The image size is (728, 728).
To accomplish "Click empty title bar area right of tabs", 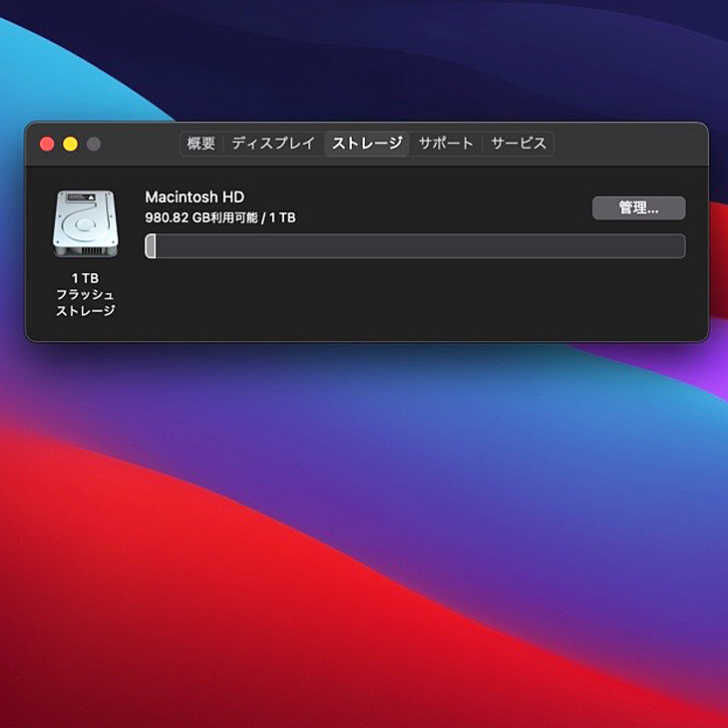I will (628, 144).
